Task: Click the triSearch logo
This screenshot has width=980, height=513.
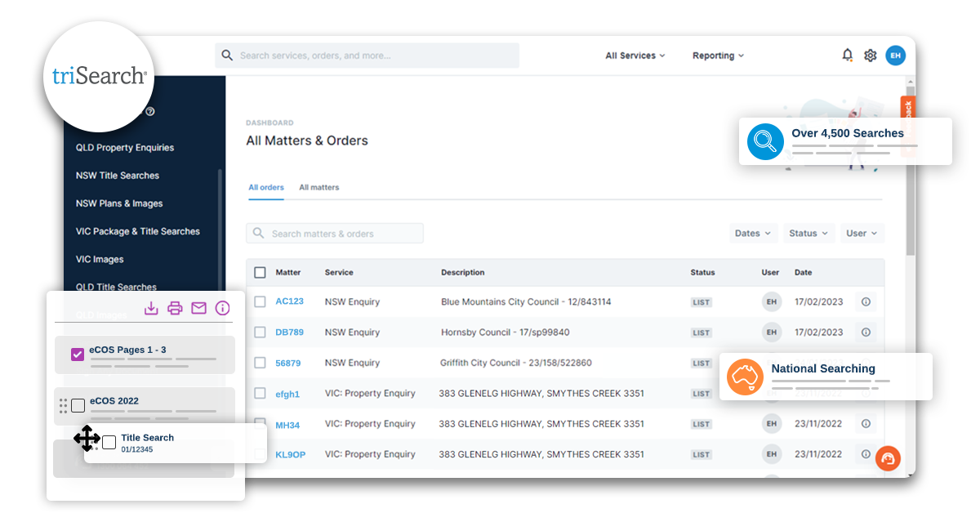Action: click(x=100, y=76)
